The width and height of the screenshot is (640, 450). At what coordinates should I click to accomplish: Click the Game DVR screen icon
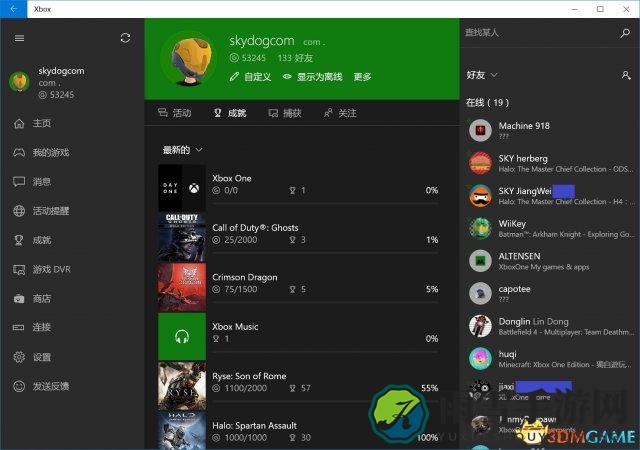click(x=19, y=270)
